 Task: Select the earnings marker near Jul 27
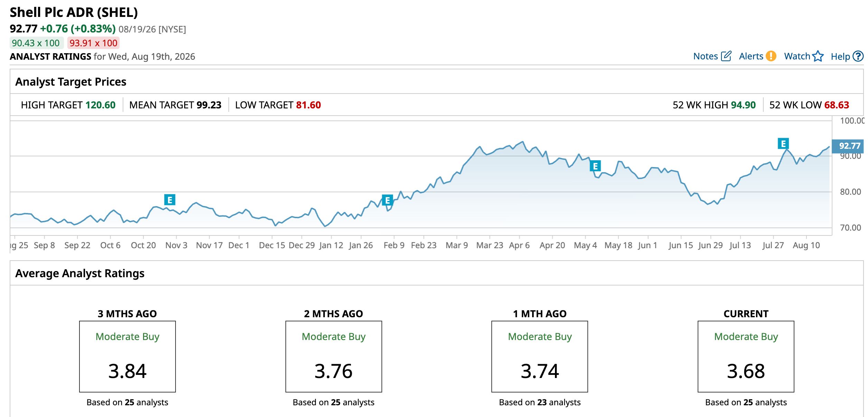point(783,143)
